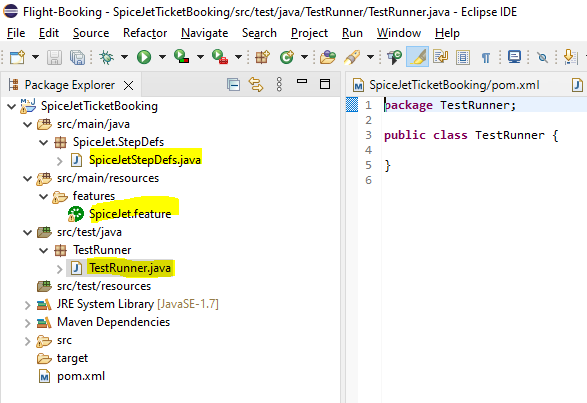Select SpiceJet.feature in the tree
This screenshot has width=587, height=403.
tap(130, 214)
